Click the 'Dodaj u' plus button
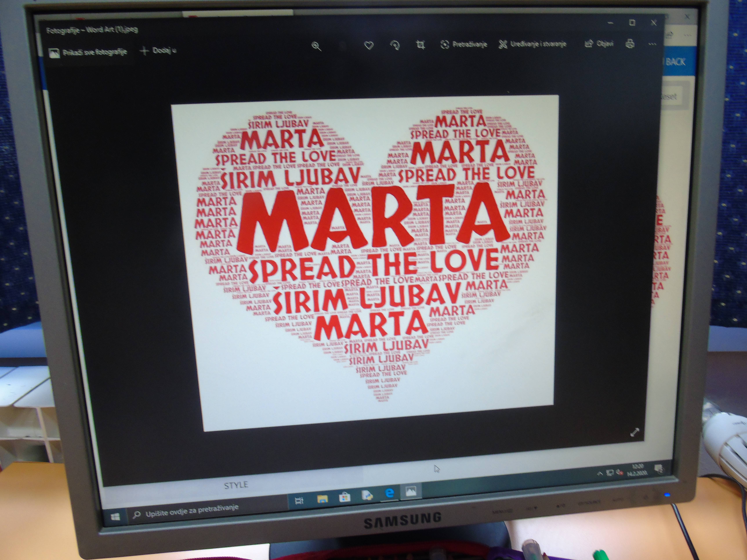Image resolution: width=747 pixels, height=560 pixels. (x=158, y=51)
